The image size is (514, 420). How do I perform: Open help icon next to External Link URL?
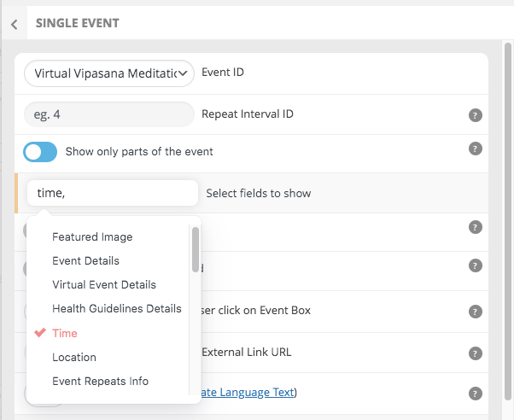[x=475, y=353]
